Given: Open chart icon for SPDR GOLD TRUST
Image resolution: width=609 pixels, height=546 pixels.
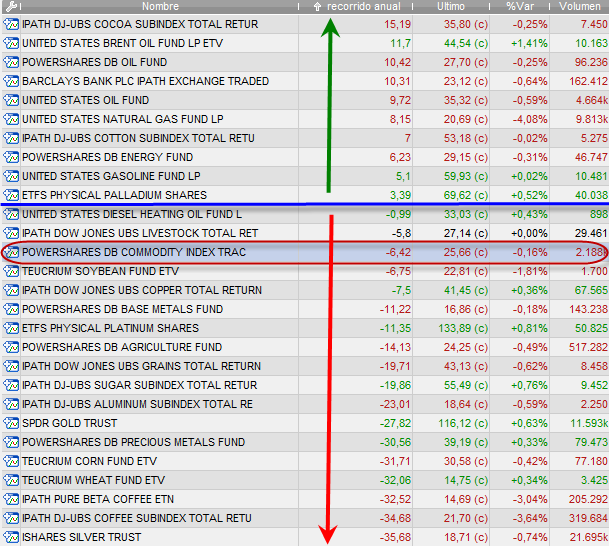Looking at the screenshot, I should tap(11, 423).
